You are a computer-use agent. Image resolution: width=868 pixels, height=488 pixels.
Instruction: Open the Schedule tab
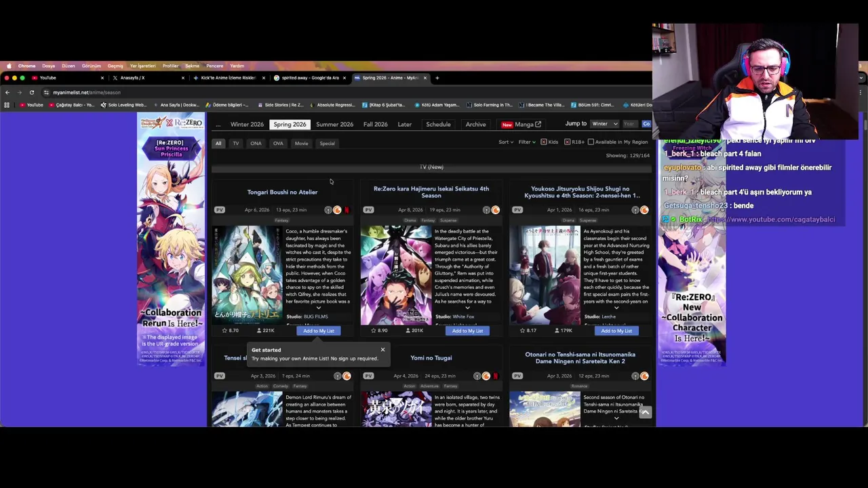click(438, 125)
